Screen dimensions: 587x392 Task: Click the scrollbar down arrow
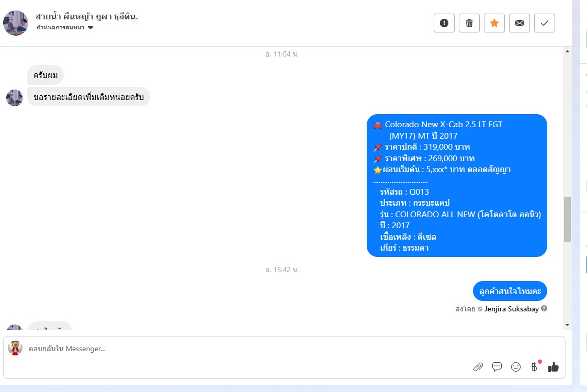(x=568, y=325)
